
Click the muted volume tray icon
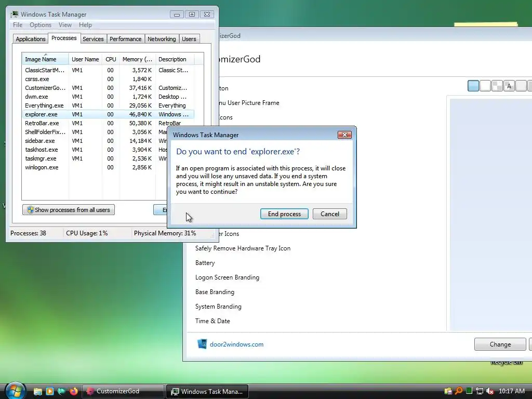click(x=490, y=391)
